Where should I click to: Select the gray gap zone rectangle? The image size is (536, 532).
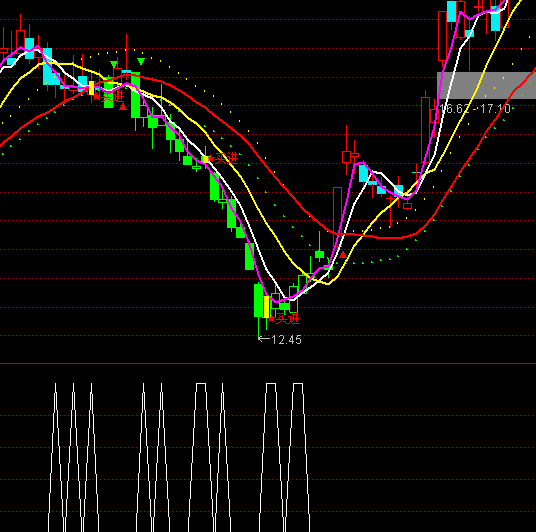[486, 85]
